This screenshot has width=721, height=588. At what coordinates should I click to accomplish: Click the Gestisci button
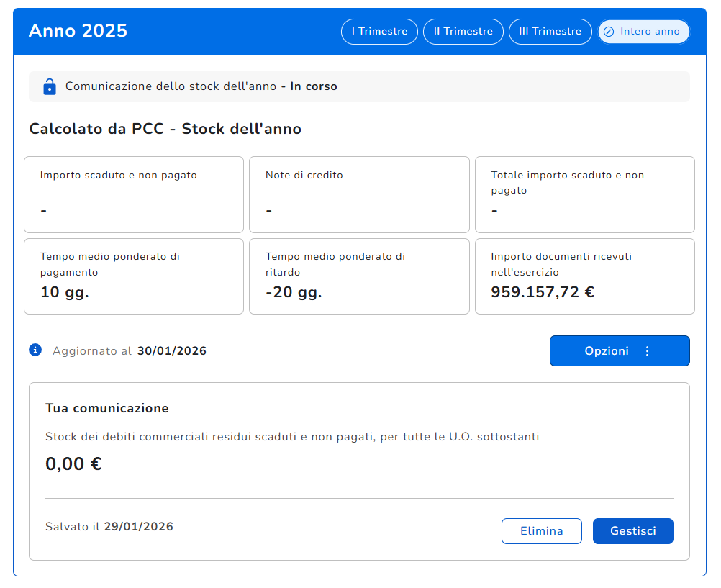(x=632, y=531)
